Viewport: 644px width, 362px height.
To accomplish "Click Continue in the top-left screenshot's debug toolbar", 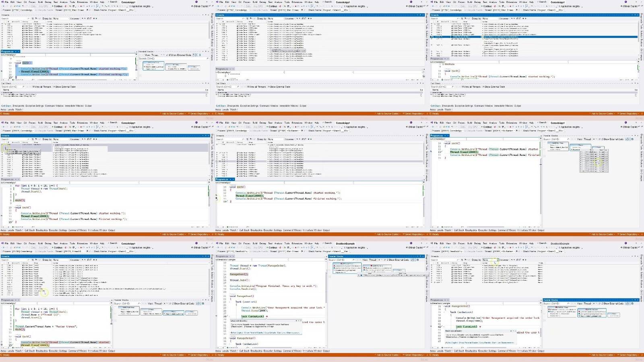I will pos(58,6).
